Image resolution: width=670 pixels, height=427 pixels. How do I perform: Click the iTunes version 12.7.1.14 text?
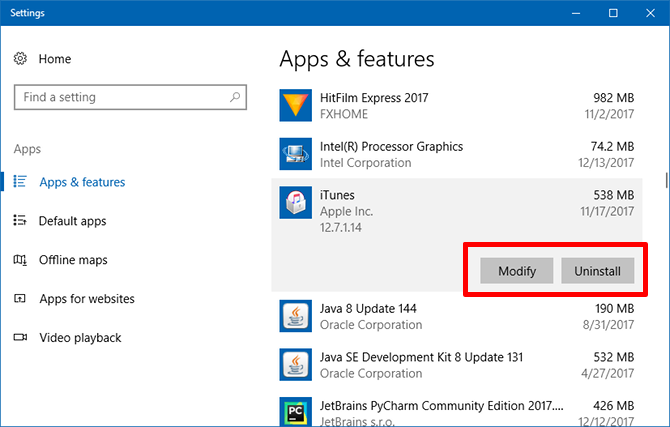click(341, 227)
